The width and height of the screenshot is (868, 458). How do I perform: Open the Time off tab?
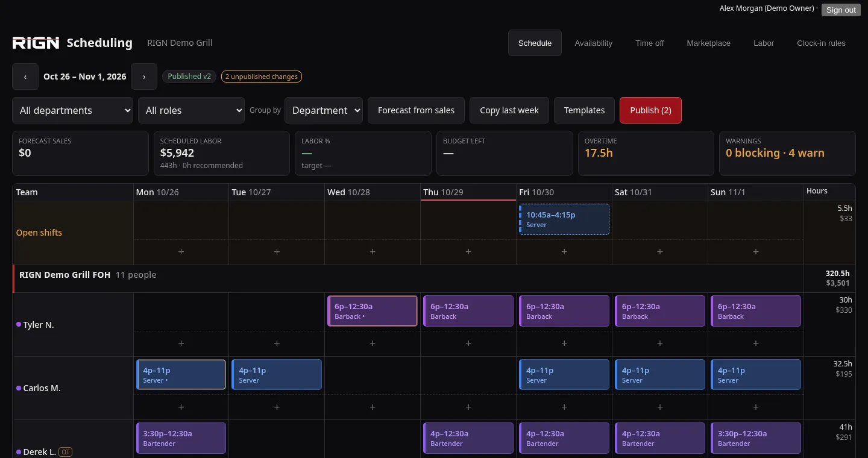[x=649, y=43]
